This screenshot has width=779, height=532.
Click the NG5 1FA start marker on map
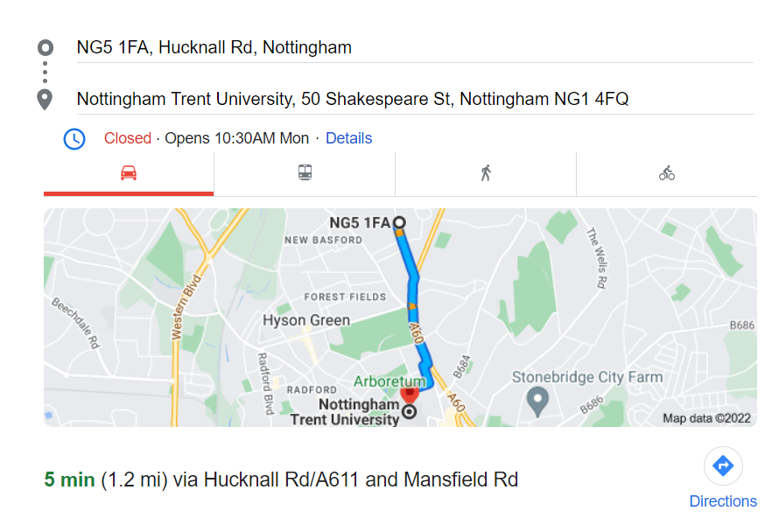point(399,222)
